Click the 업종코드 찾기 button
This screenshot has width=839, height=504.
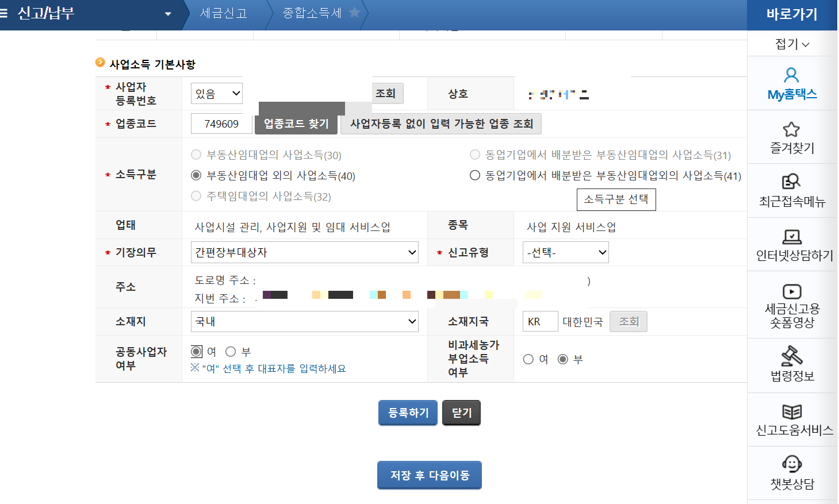296,124
